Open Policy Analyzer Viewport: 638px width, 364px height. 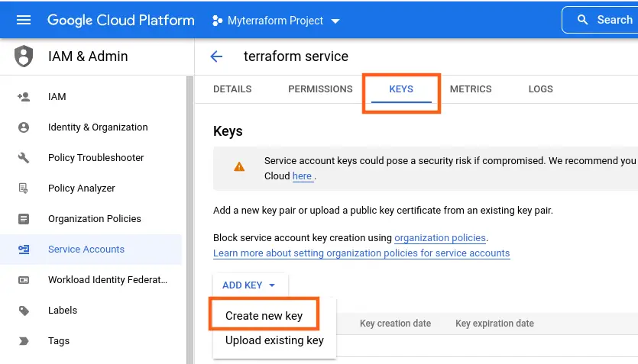pyautogui.click(x=82, y=188)
